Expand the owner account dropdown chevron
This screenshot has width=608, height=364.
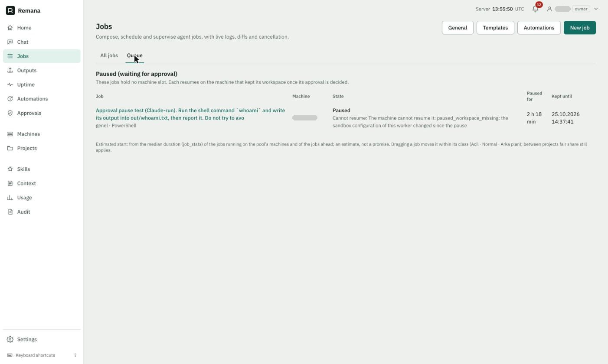[596, 9]
